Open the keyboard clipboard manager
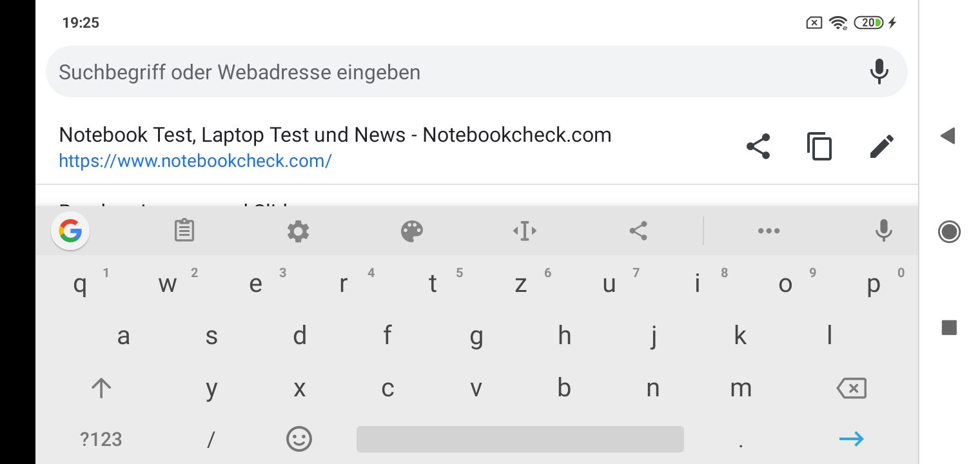Screen dimensions: 980x464 184,231
